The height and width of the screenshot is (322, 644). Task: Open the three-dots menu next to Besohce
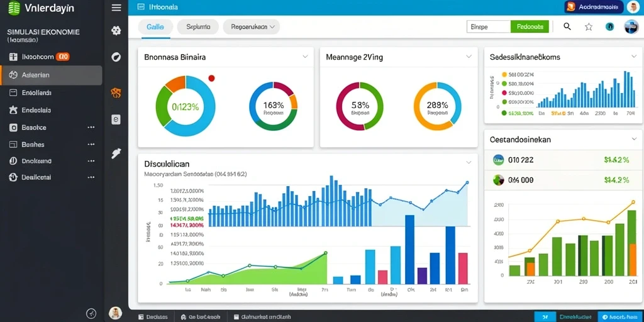[91, 127]
